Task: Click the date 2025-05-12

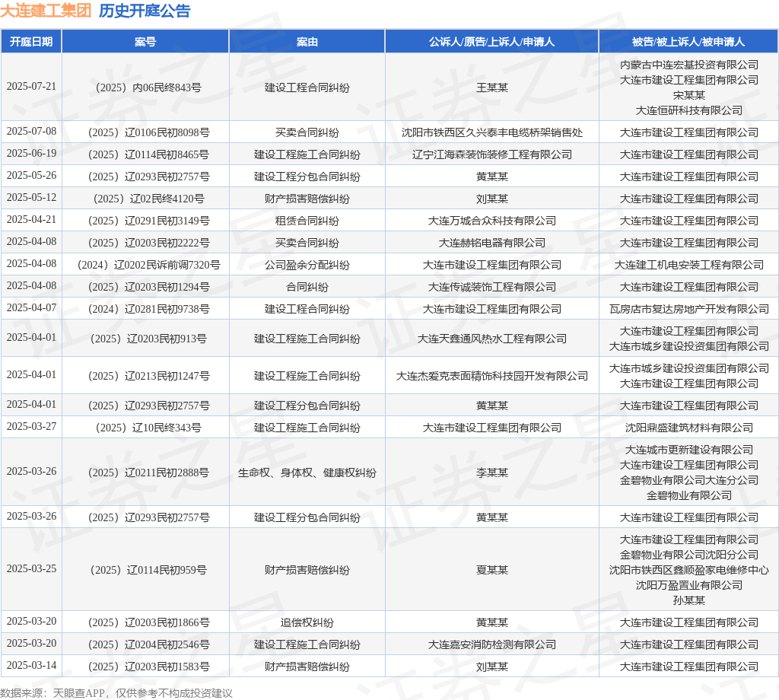Action: coord(31,197)
